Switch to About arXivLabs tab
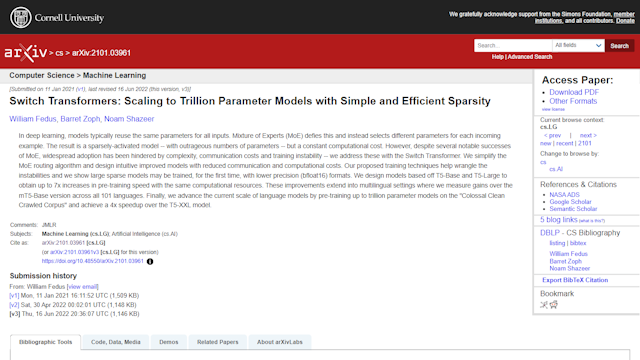This screenshot has width=640, height=360. pyautogui.click(x=280, y=342)
